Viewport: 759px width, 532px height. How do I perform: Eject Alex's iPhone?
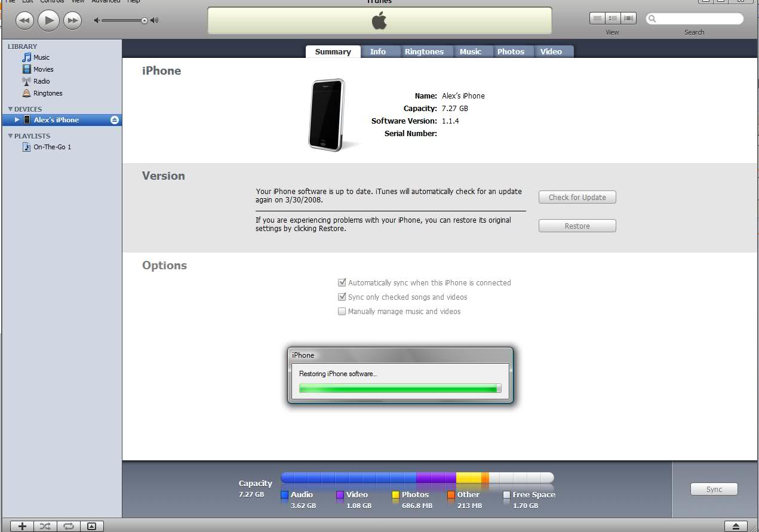(x=115, y=120)
